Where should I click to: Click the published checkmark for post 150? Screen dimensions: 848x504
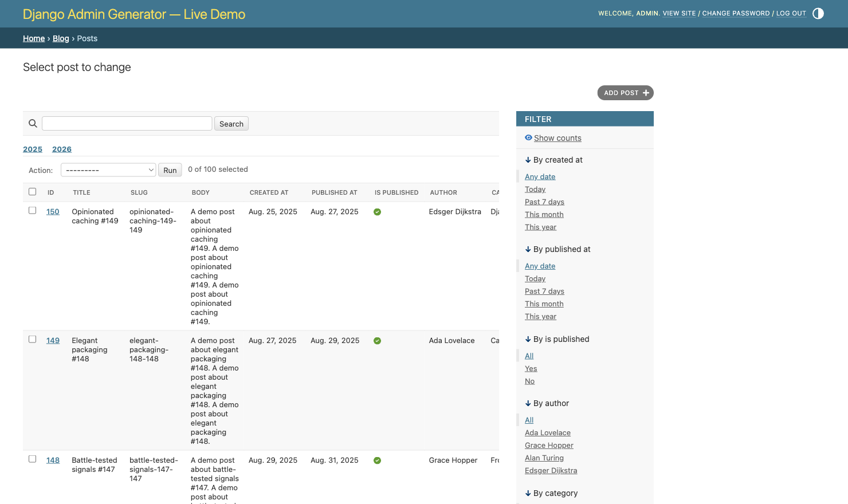click(377, 212)
